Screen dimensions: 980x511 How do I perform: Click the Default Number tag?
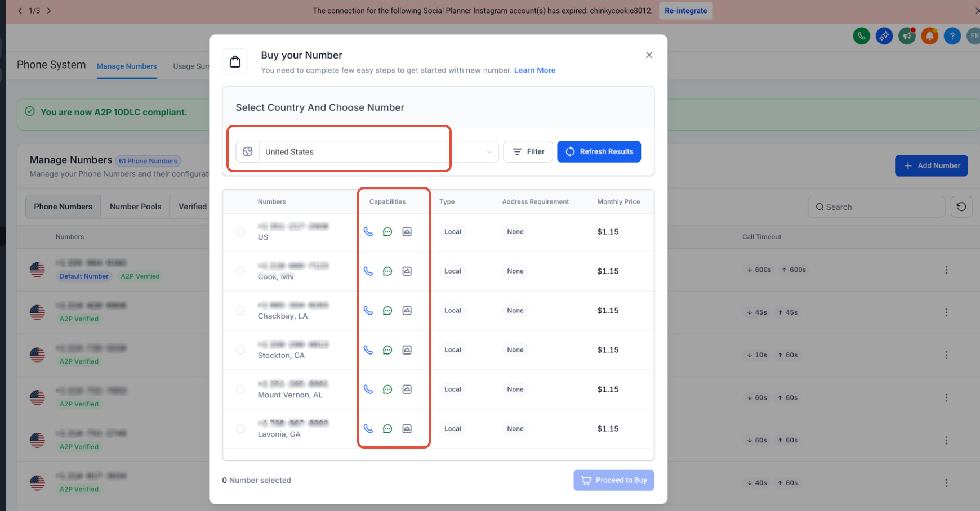[84, 276]
